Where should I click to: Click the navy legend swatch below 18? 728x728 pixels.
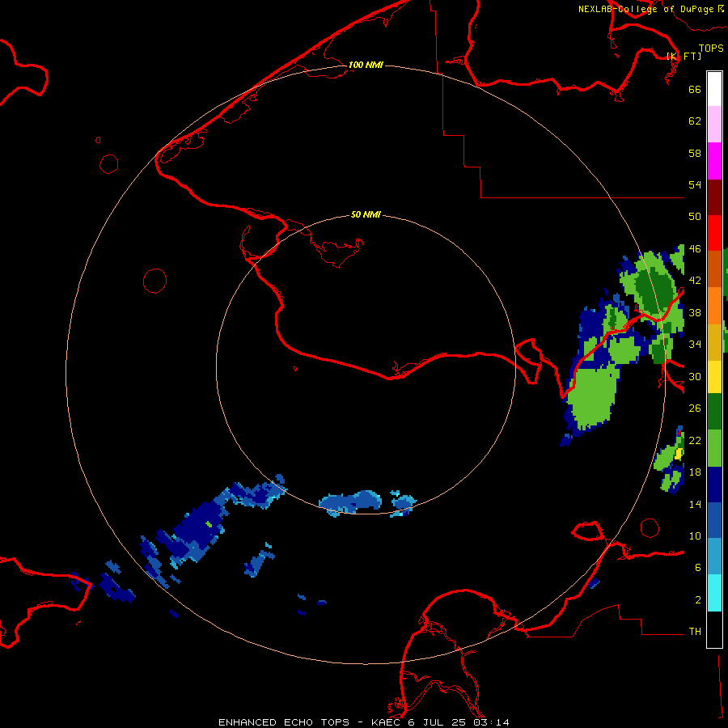point(714,485)
